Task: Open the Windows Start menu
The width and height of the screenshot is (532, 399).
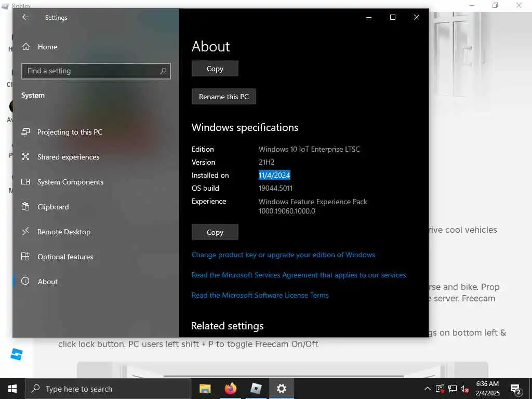Action: pyautogui.click(x=12, y=389)
